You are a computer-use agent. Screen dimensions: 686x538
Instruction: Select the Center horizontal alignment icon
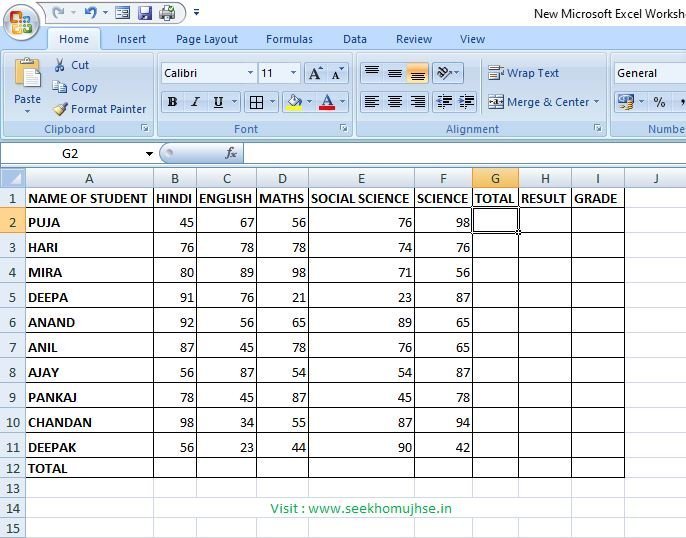point(395,102)
